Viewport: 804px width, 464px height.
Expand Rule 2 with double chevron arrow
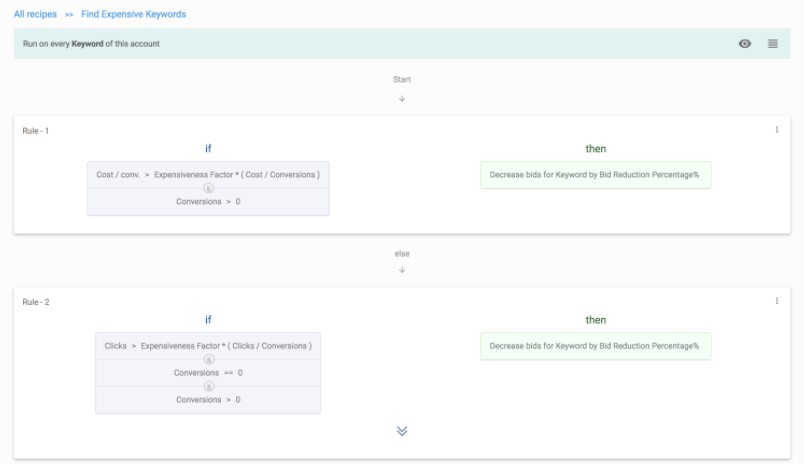(x=402, y=431)
